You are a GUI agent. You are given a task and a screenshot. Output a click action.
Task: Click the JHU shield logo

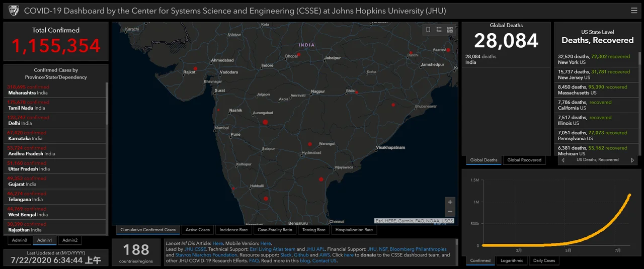coord(14,10)
